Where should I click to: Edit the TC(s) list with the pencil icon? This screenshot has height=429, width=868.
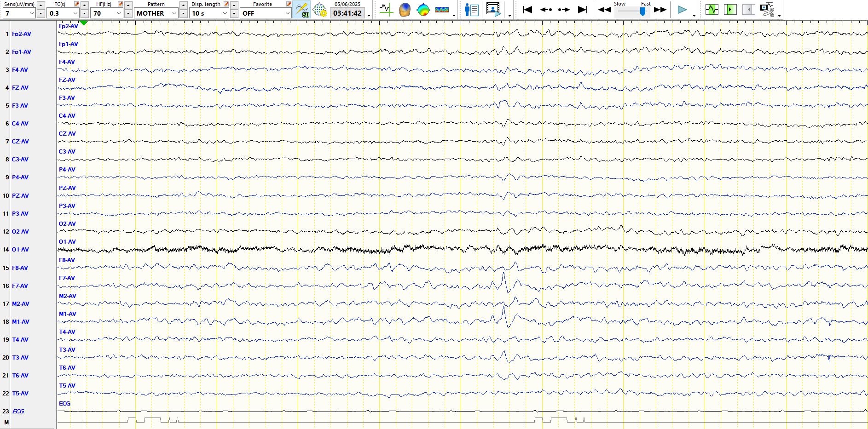click(76, 4)
